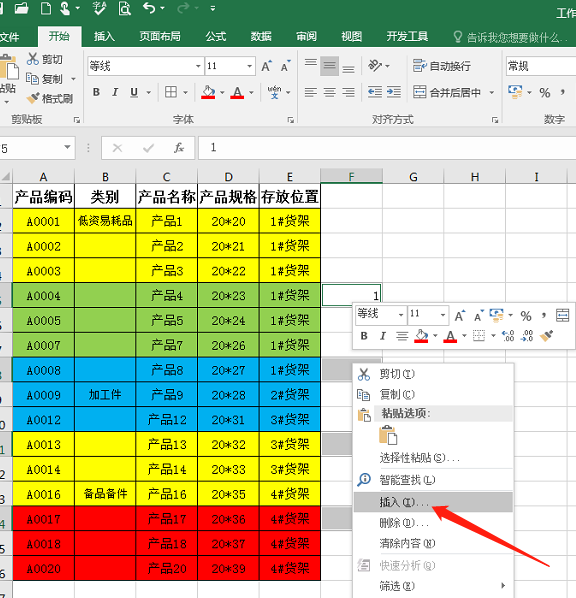Decrease indent in alignment group
576x598 pixels.
pos(375,92)
